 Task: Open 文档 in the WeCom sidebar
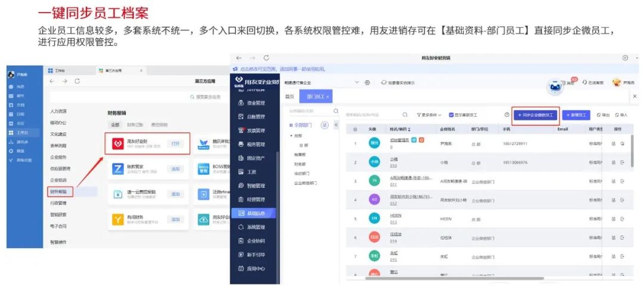(x=17, y=105)
